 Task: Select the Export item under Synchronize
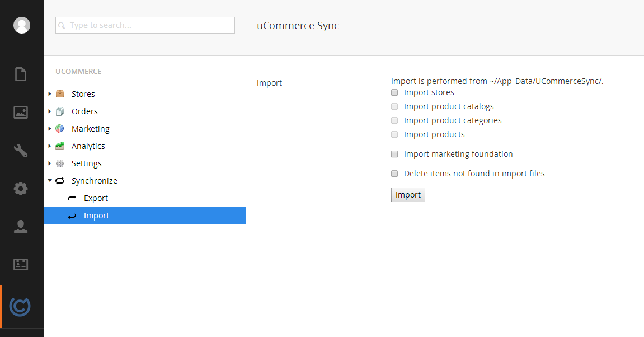point(96,198)
